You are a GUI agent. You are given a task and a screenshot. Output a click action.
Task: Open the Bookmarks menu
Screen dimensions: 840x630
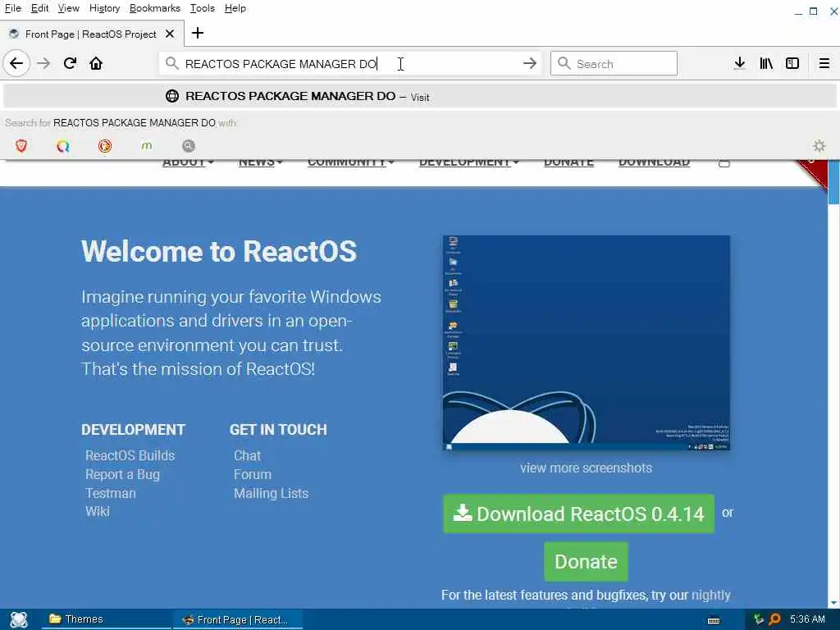tap(155, 8)
